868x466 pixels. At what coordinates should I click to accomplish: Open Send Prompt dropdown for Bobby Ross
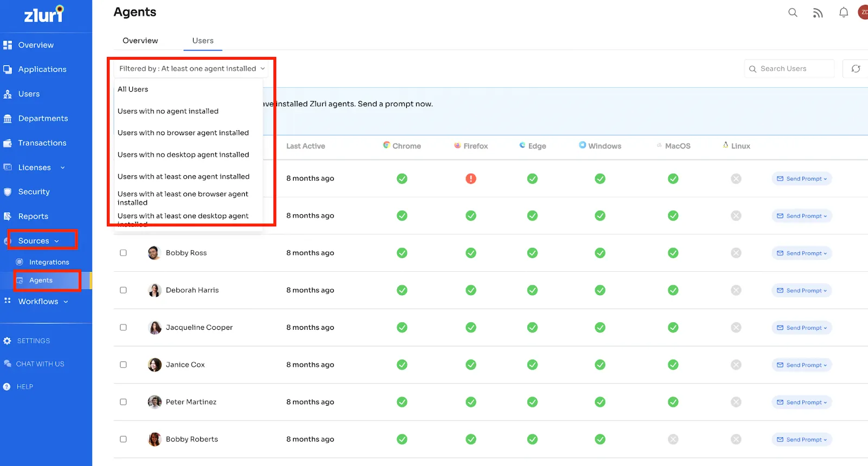[x=802, y=253]
